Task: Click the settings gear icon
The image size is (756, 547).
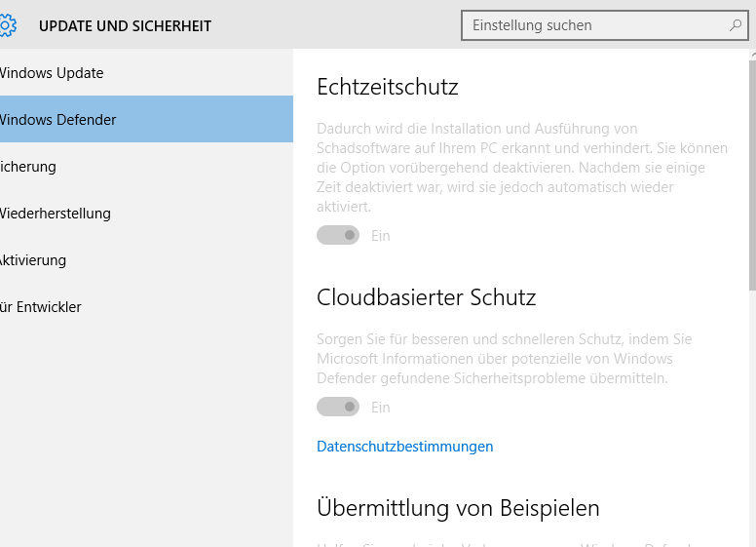Action: click(8, 25)
